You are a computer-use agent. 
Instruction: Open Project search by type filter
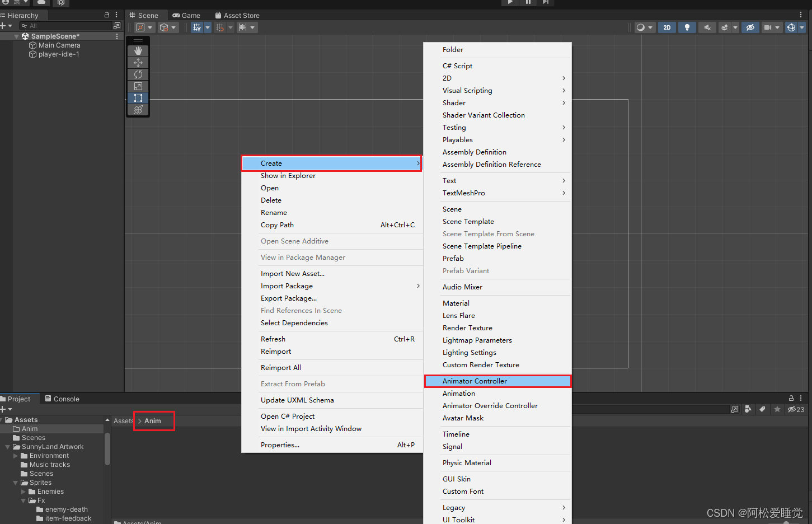[x=748, y=409]
